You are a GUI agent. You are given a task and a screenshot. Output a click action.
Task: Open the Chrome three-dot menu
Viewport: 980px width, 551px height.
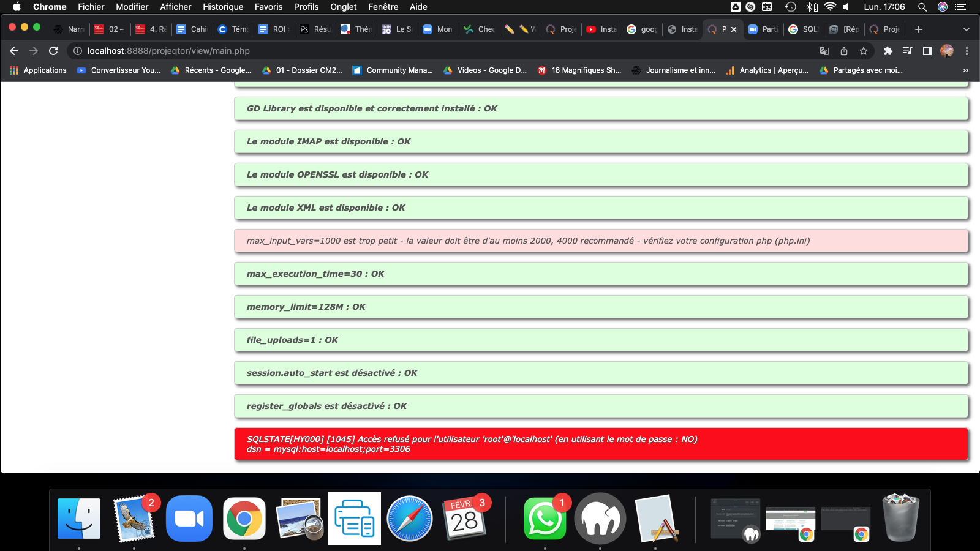pyautogui.click(x=967, y=51)
